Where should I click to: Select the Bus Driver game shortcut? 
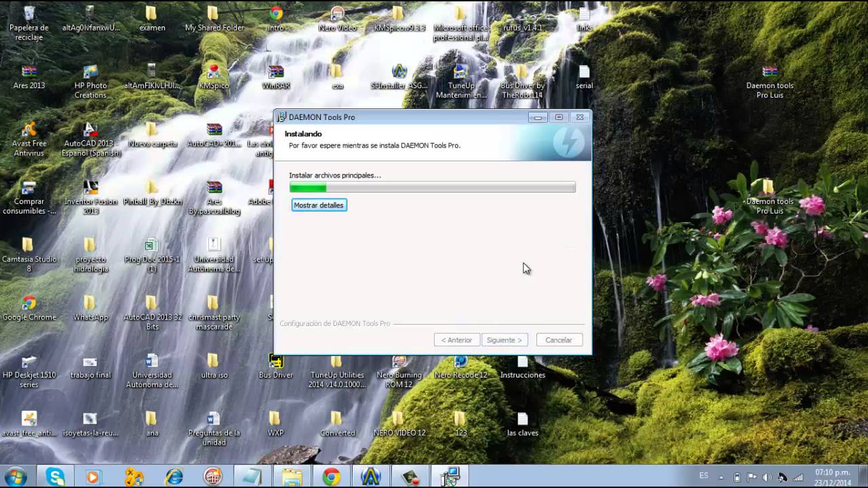point(276,365)
